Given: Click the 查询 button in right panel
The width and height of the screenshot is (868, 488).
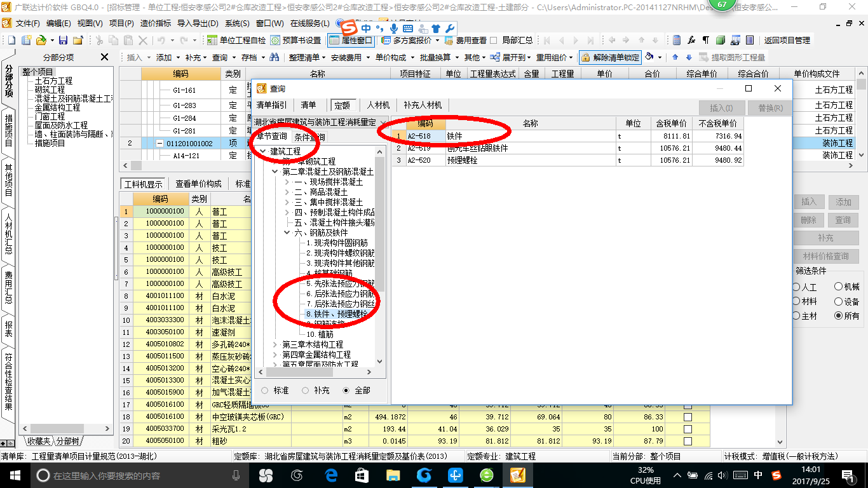Looking at the screenshot, I should (x=843, y=220).
